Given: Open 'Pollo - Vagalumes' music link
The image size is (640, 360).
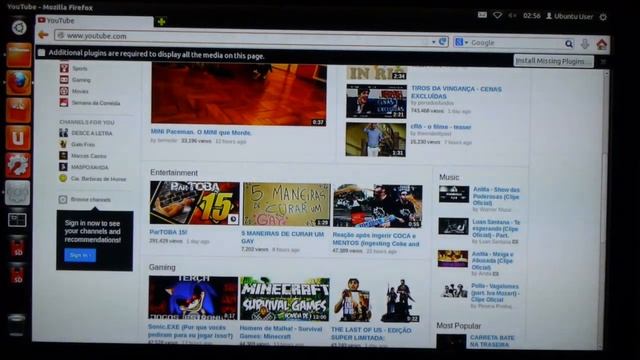Looking at the screenshot, I should click(495, 293).
